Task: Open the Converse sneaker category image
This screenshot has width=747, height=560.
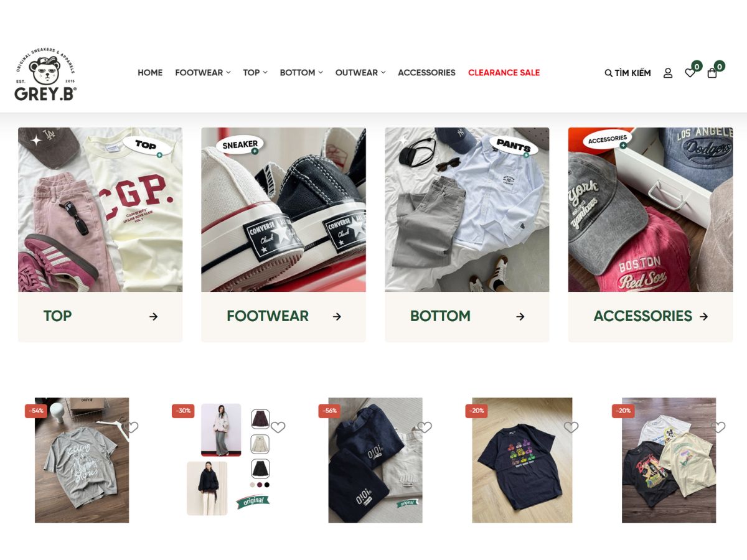Action: point(283,210)
